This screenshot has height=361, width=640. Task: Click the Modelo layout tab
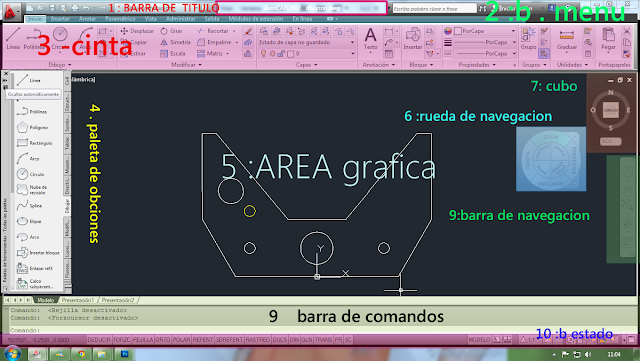point(45,300)
